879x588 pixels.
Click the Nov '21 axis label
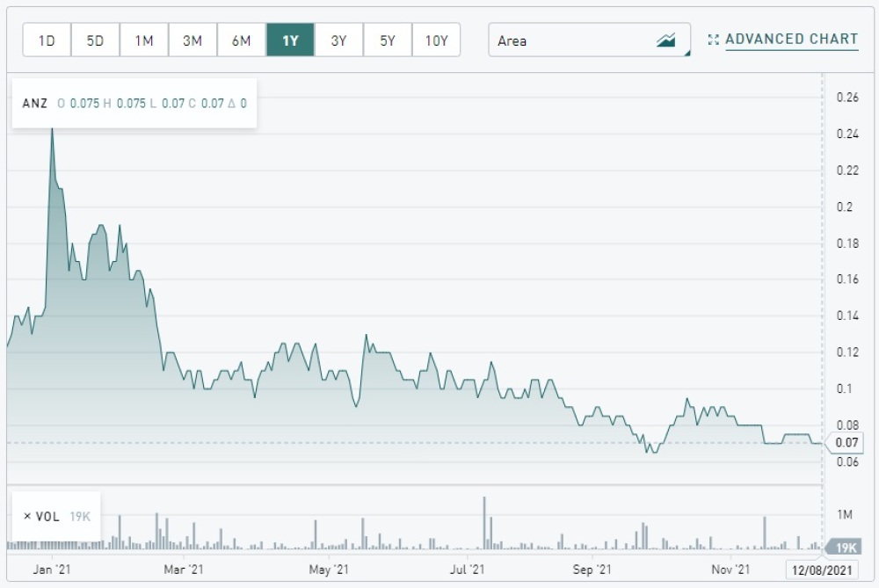pyautogui.click(x=730, y=570)
